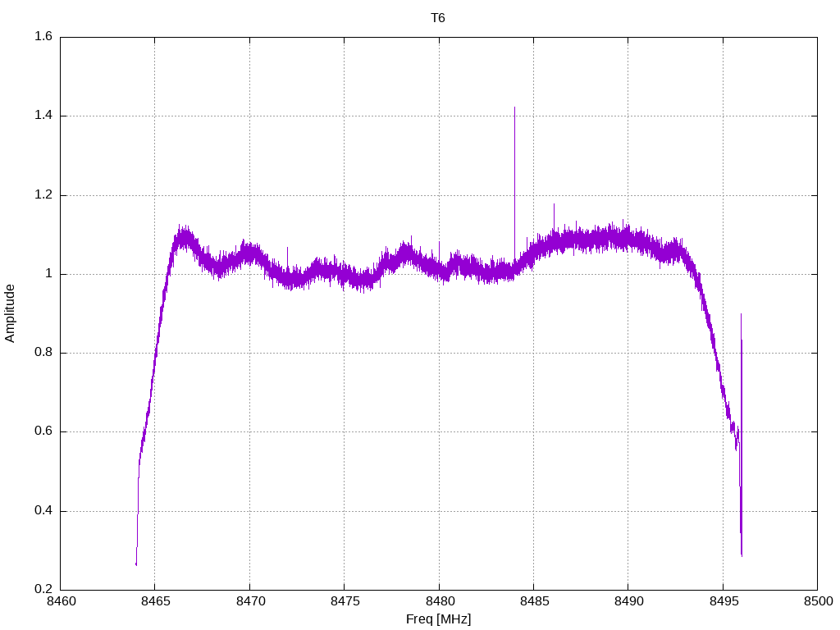840x630 pixels.
Task: Click the T6 plot title
Action: [438, 18]
